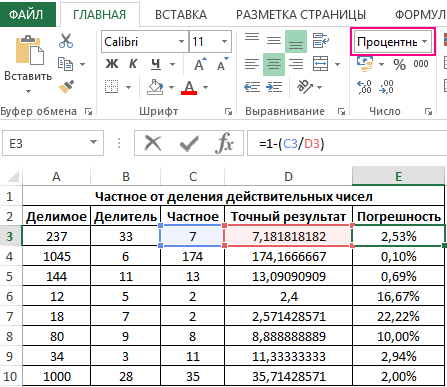Click the Cut scissors icon
This screenshot has width=447, height=387.
[66, 41]
